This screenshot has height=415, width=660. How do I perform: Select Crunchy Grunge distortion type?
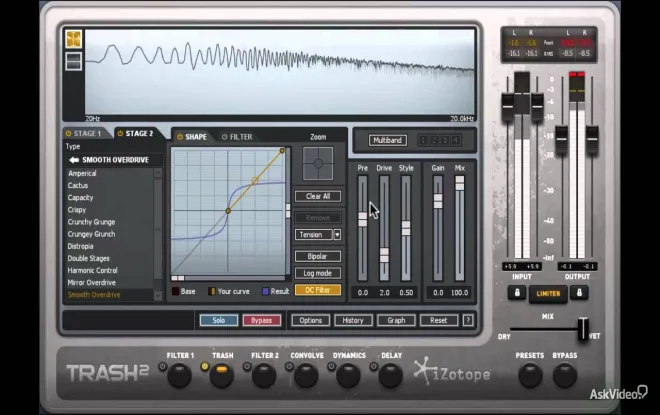point(91,222)
